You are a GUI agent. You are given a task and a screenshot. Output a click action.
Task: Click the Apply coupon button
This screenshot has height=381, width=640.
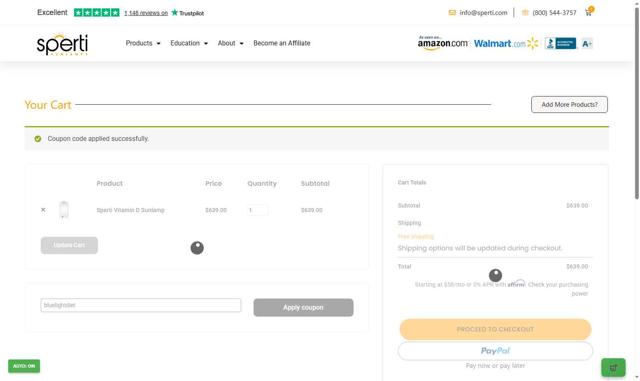click(303, 307)
